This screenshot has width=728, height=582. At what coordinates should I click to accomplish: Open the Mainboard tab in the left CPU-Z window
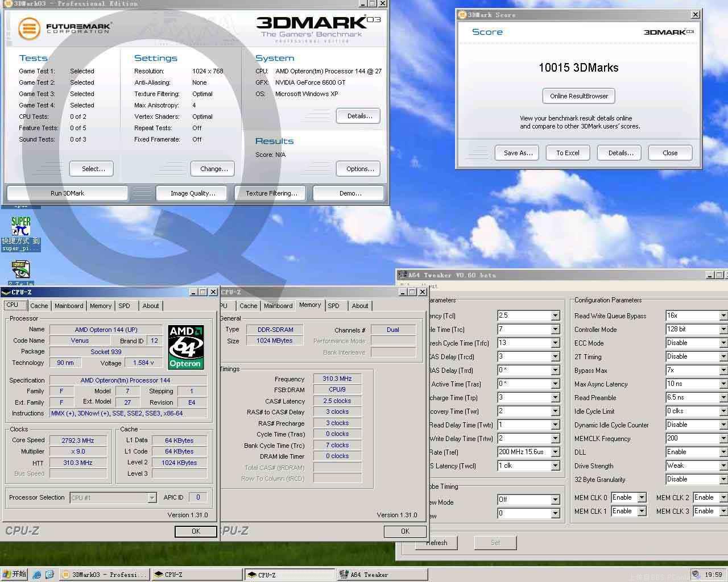pyautogui.click(x=69, y=306)
